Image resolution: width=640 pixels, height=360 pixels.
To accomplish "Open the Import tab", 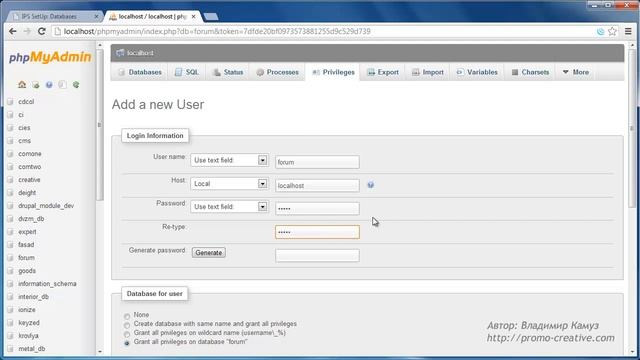I will pyautogui.click(x=427, y=72).
